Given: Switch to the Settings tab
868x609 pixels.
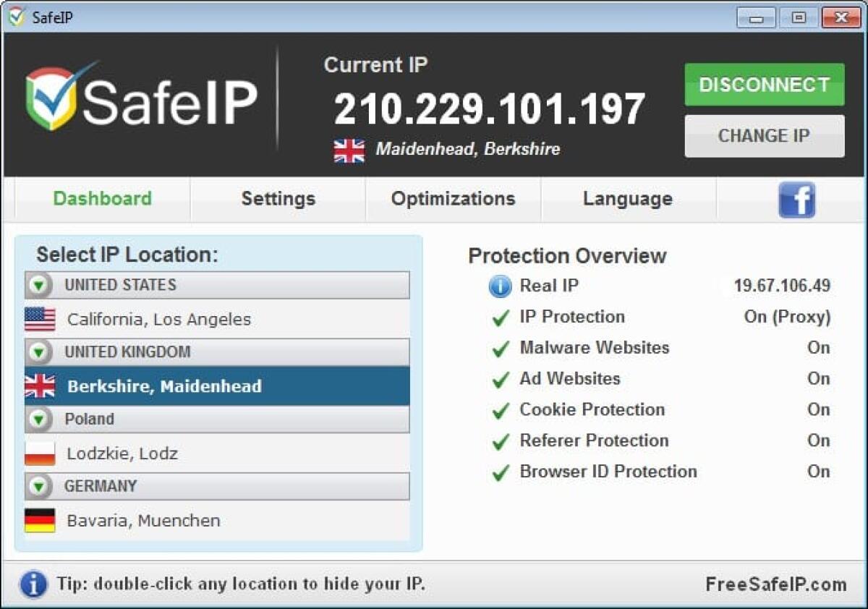Looking at the screenshot, I should [x=278, y=199].
